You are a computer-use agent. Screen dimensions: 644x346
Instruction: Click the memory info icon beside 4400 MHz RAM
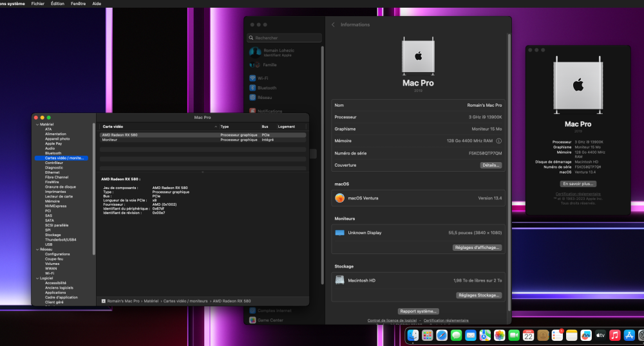[498, 141]
